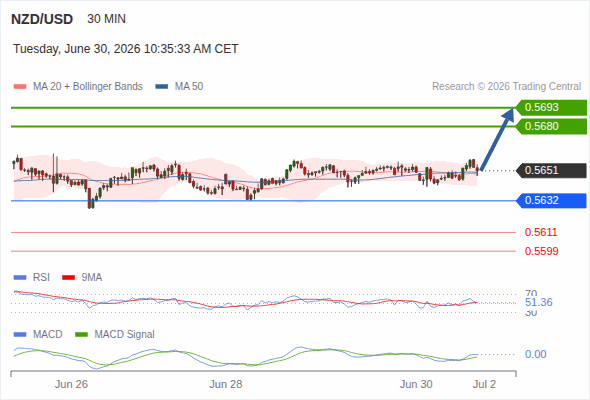Click the MACD Signal legend label
This screenshot has width=590, height=400.
click(x=125, y=335)
